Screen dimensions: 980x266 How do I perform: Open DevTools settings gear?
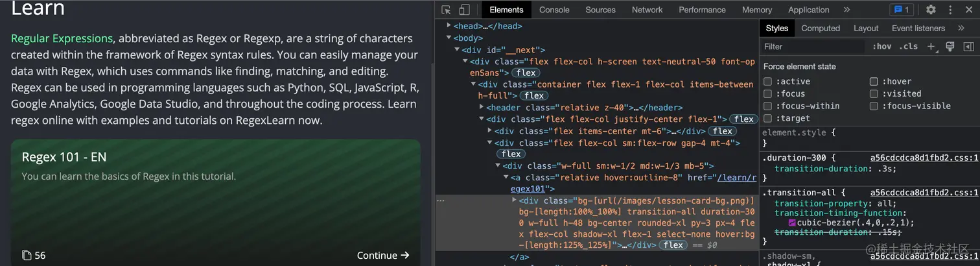coord(931,10)
